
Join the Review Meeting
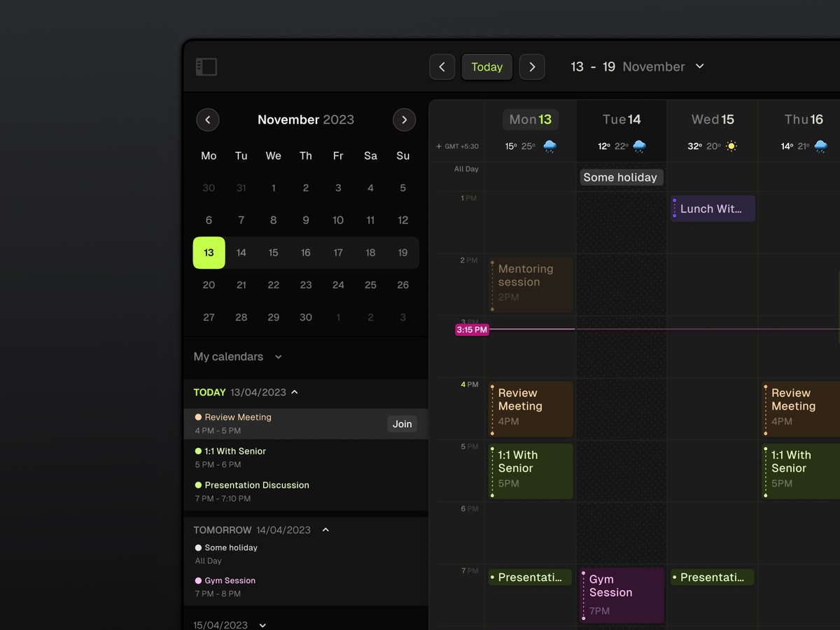(x=402, y=424)
